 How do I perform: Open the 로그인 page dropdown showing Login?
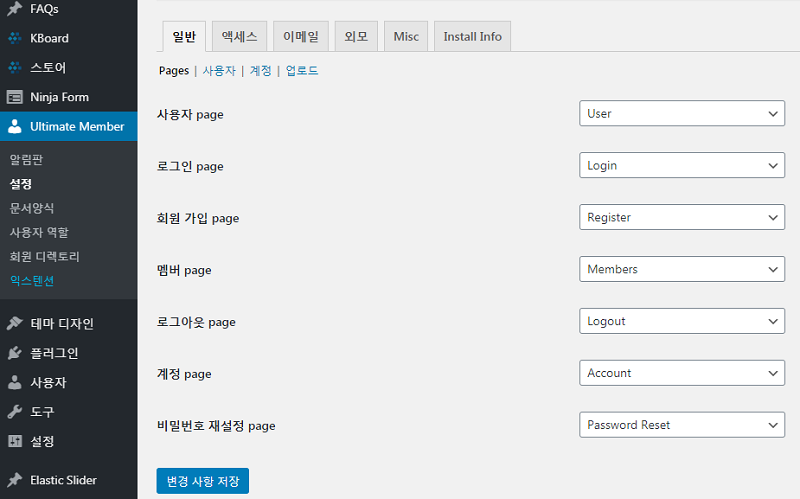tap(682, 165)
